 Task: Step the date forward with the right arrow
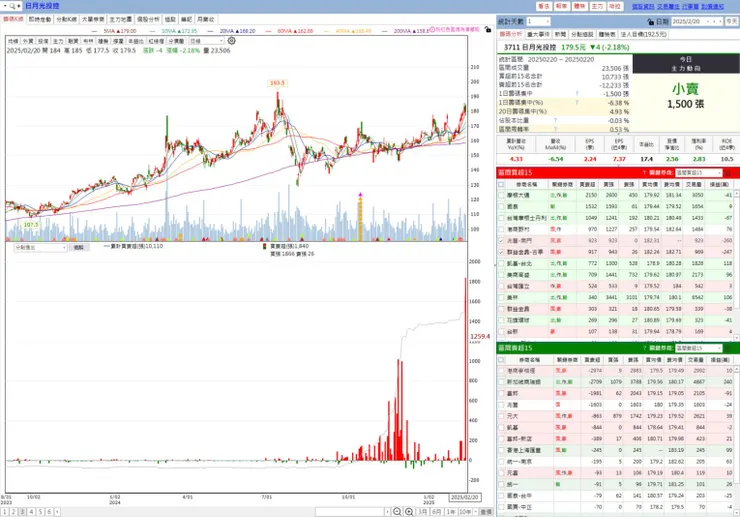click(x=720, y=22)
